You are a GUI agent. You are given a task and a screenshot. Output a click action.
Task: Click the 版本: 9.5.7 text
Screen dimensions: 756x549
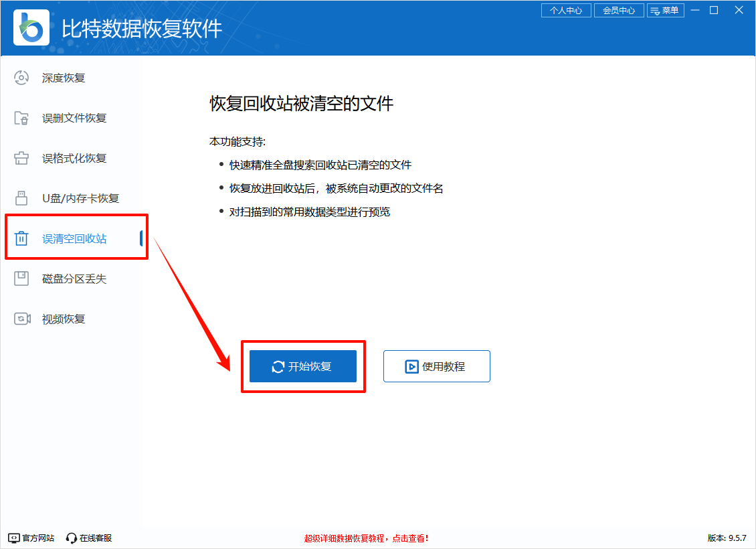[727, 538]
